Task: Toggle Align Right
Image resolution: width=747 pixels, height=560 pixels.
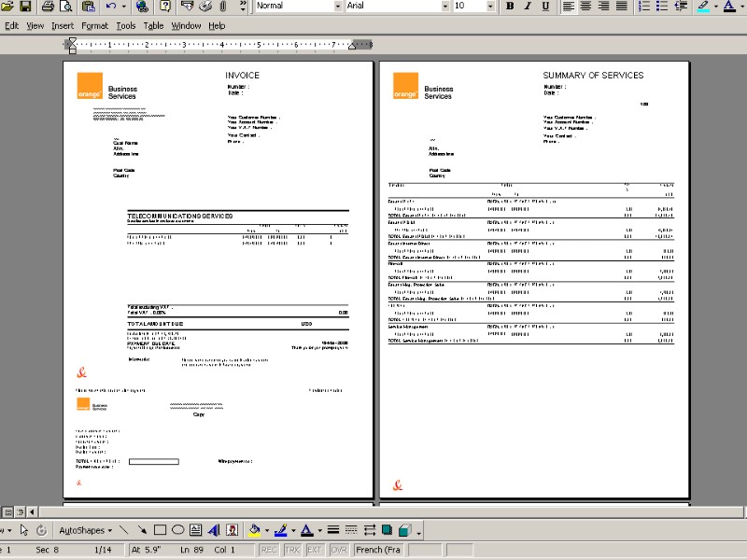Action: coord(603,7)
